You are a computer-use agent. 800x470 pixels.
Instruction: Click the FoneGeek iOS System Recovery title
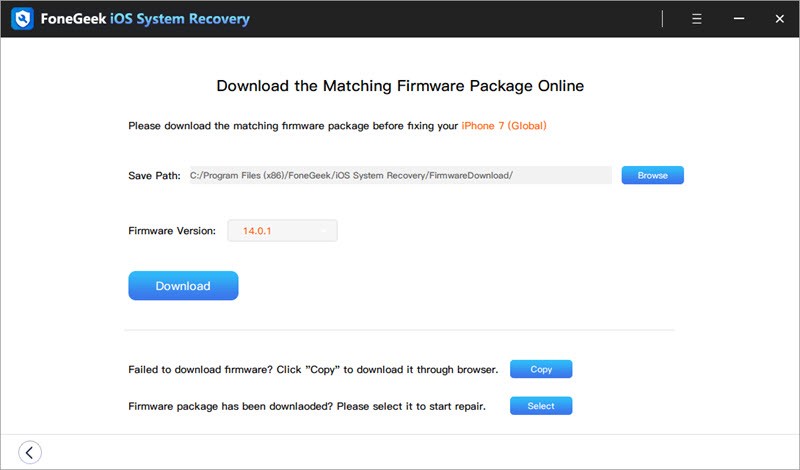click(145, 19)
